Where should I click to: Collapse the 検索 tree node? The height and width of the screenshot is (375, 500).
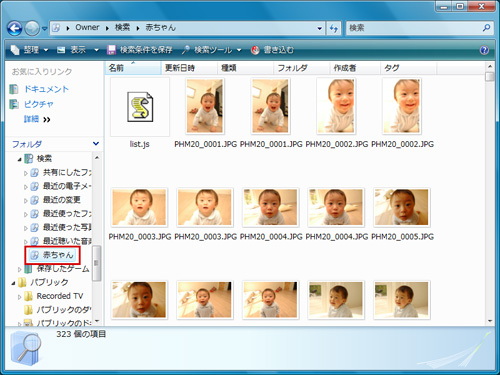click(19, 160)
